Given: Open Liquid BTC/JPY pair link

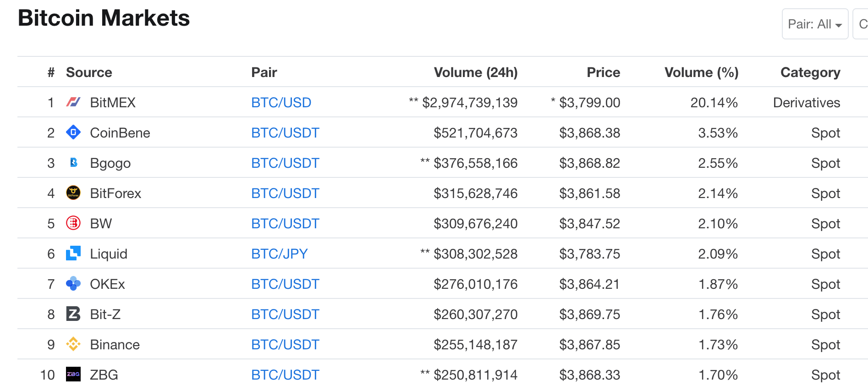Looking at the screenshot, I should click(x=279, y=254).
